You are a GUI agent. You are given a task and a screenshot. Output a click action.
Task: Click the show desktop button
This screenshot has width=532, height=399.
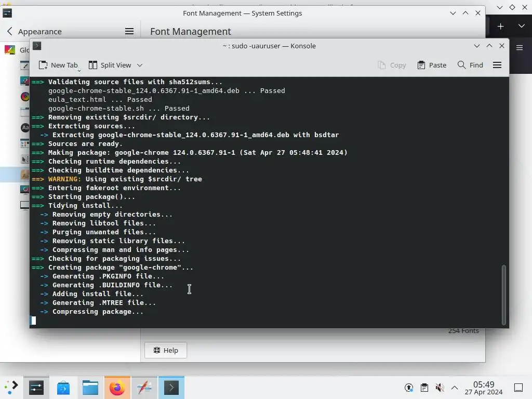[x=518, y=388]
